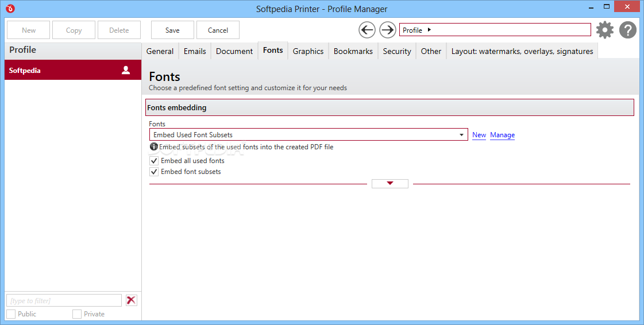Open the help question mark icon
This screenshot has width=644, height=325.
(627, 30)
